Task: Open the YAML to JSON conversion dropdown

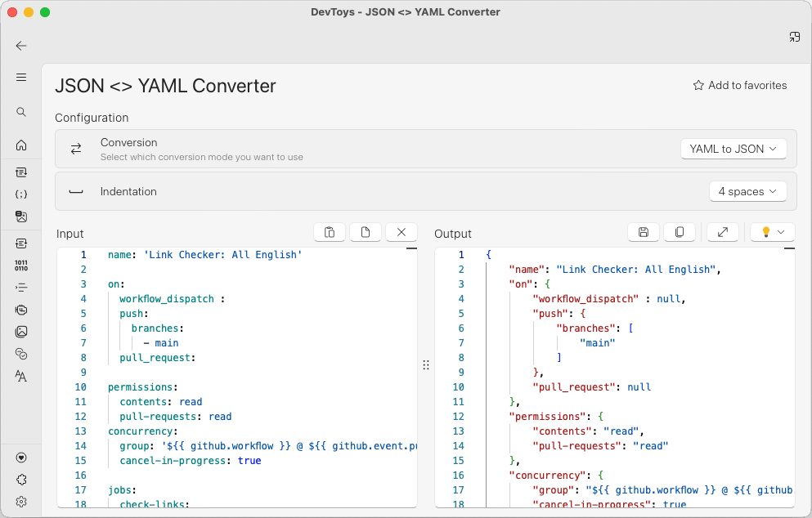Action: pos(733,149)
